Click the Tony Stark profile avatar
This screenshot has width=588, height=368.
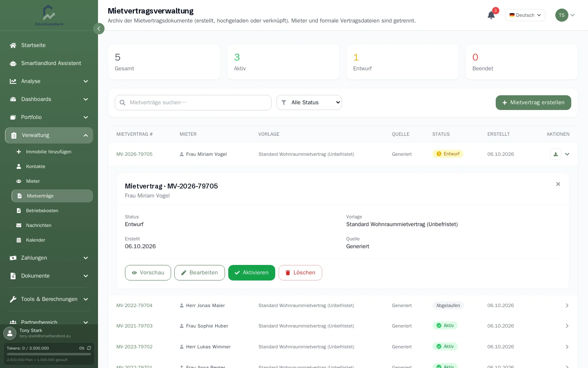(10, 333)
